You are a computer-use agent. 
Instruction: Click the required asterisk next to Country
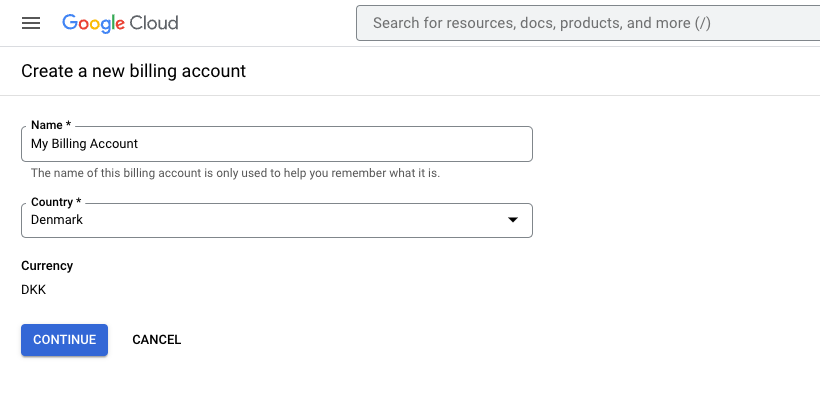(78, 201)
